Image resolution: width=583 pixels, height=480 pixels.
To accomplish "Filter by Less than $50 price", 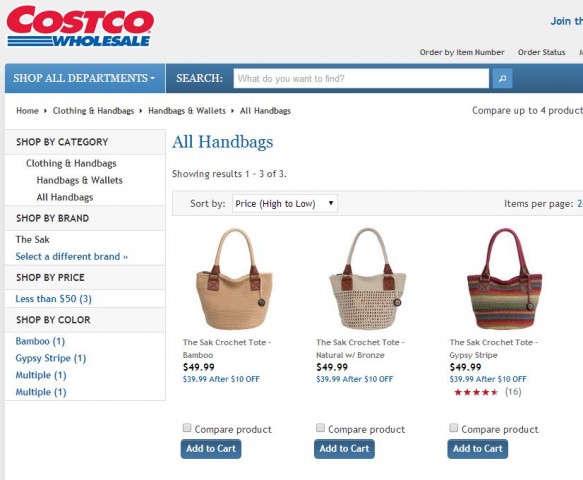I will [x=54, y=299].
